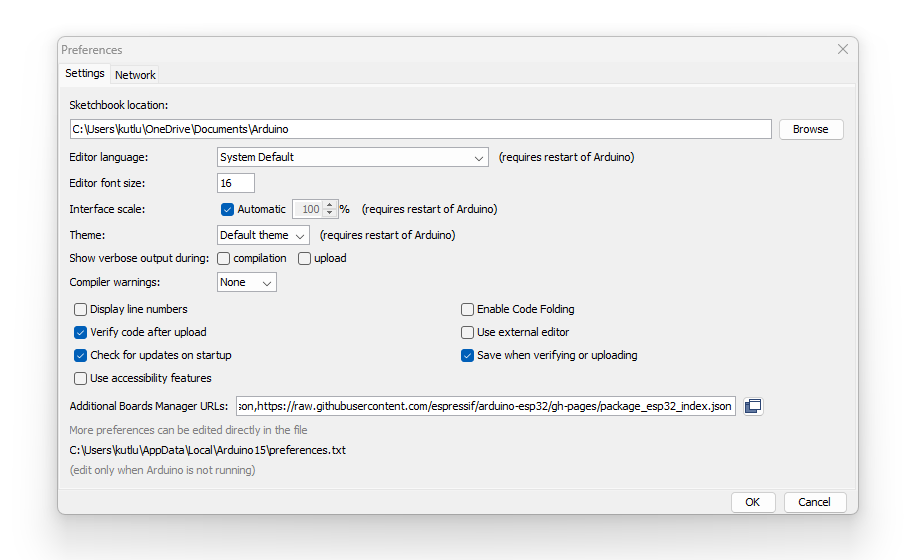Enable Display line numbers
Image resolution: width=905 pixels, height=560 pixels.
(81, 309)
